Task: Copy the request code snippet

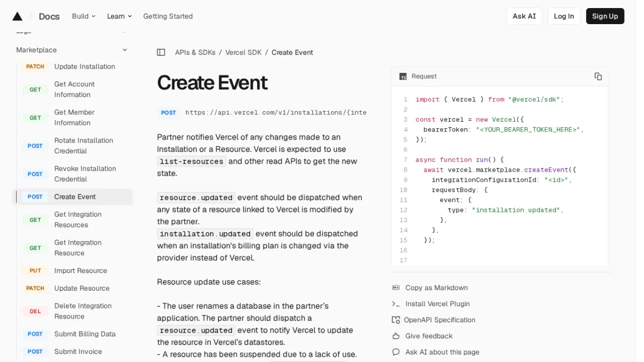Action: pos(598,77)
